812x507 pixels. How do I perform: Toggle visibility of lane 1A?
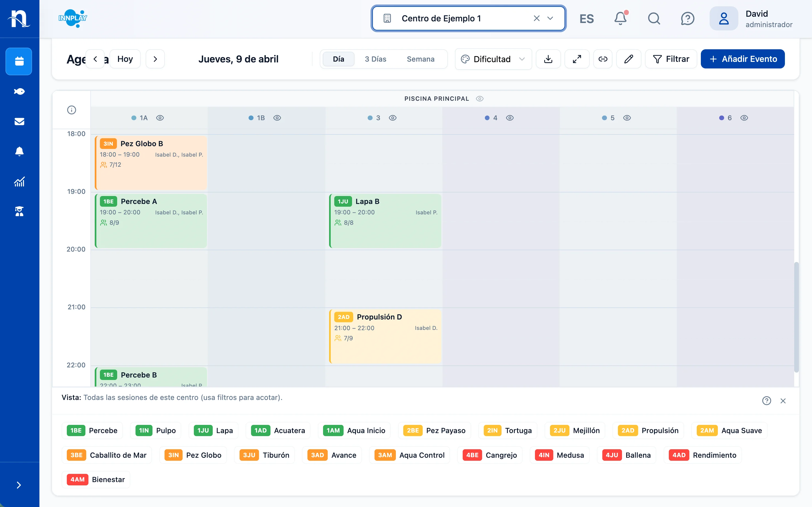click(160, 118)
